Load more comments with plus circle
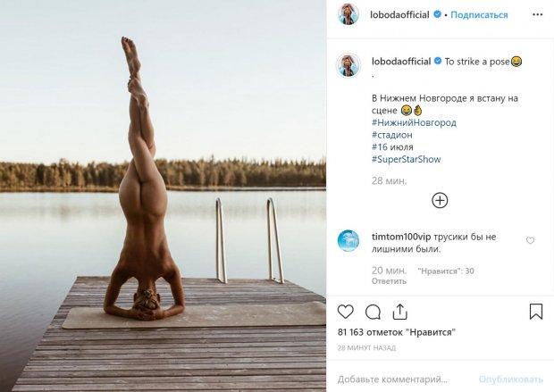This screenshot has height=392, width=554. point(440,200)
